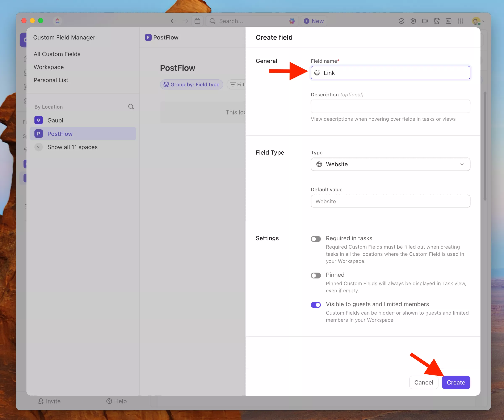Search locations with the By Location magnifier
The height and width of the screenshot is (420, 504).
tap(131, 106)
